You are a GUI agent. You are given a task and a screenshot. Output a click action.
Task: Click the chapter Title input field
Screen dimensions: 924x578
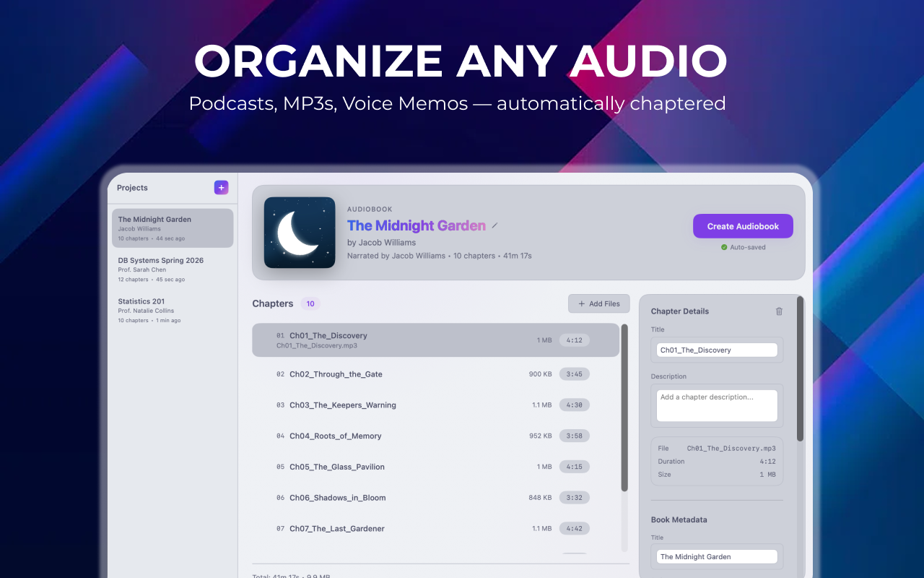coord(716,350)
